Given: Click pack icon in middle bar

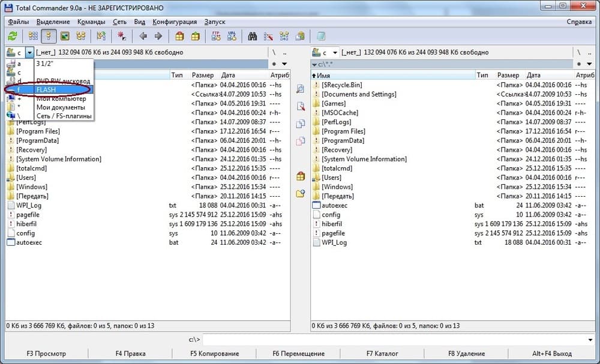Looking at the screenshot, I should [x=301, y=176].
